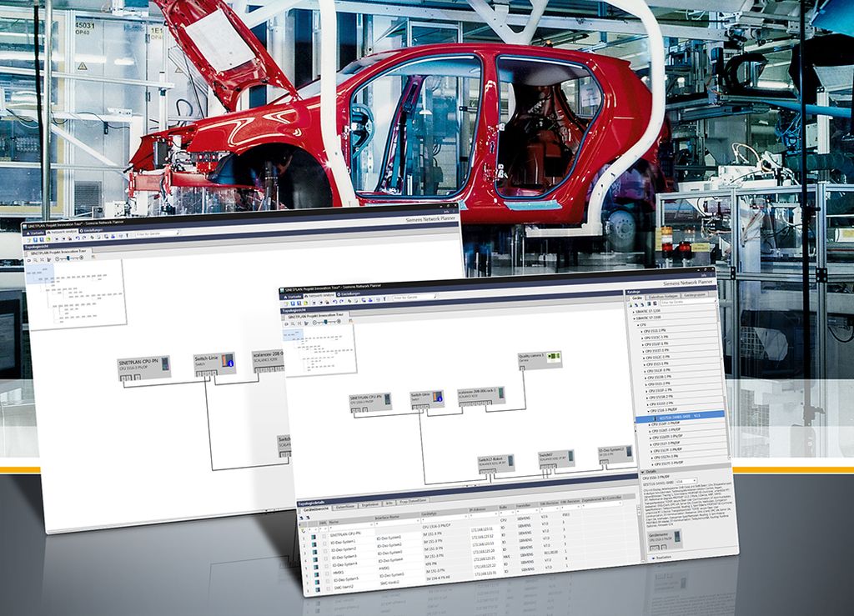Open Startseite tab in back window
This screenshot has height=616, width=854.
35,233
